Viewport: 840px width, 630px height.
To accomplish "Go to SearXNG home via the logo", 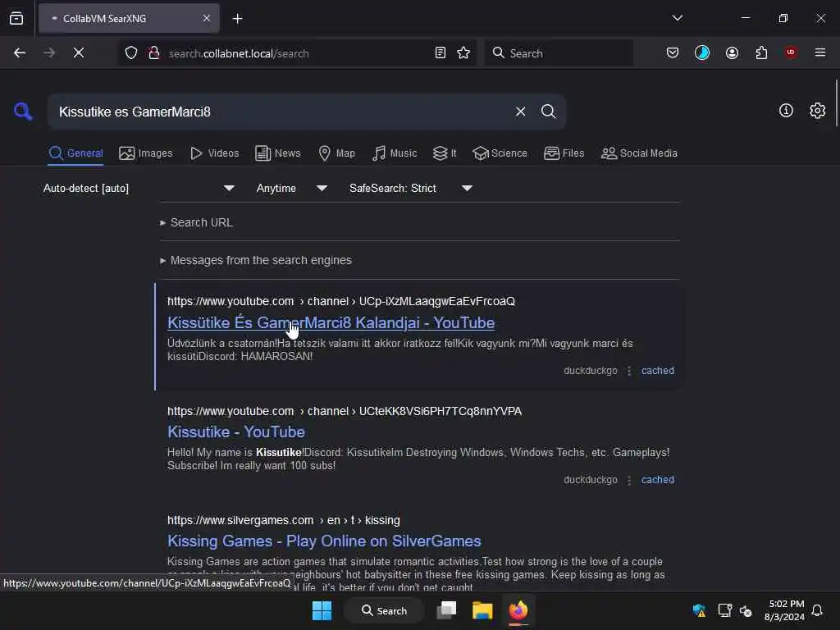I will [23, 112].
